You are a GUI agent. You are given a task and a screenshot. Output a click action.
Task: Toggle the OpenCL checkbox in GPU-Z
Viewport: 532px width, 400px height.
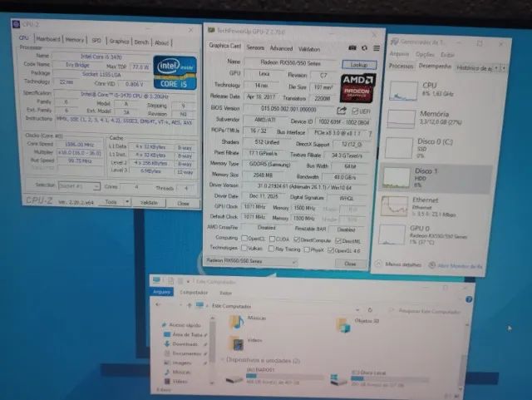[244, 238]
